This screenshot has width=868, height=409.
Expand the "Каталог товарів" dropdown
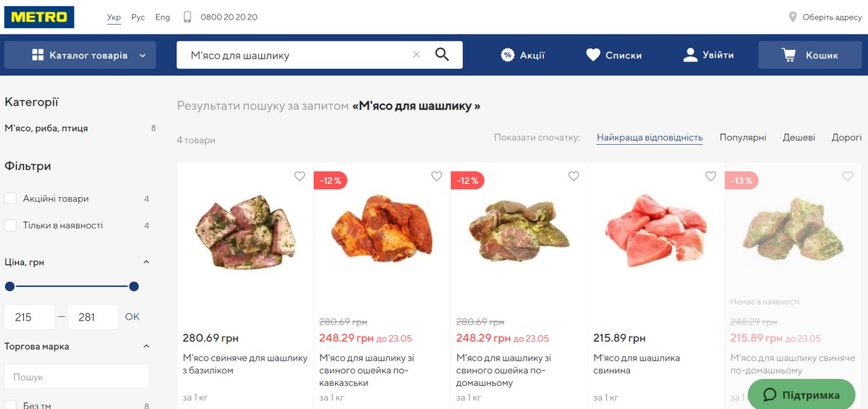tap(80, 55)
